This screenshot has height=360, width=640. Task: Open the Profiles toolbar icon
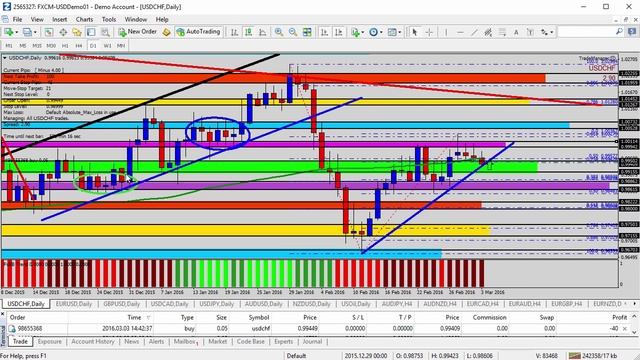pos(27,32)
